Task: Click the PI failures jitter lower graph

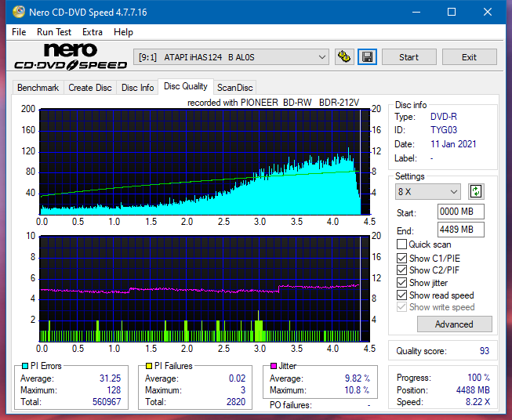Action: point(205,289)
